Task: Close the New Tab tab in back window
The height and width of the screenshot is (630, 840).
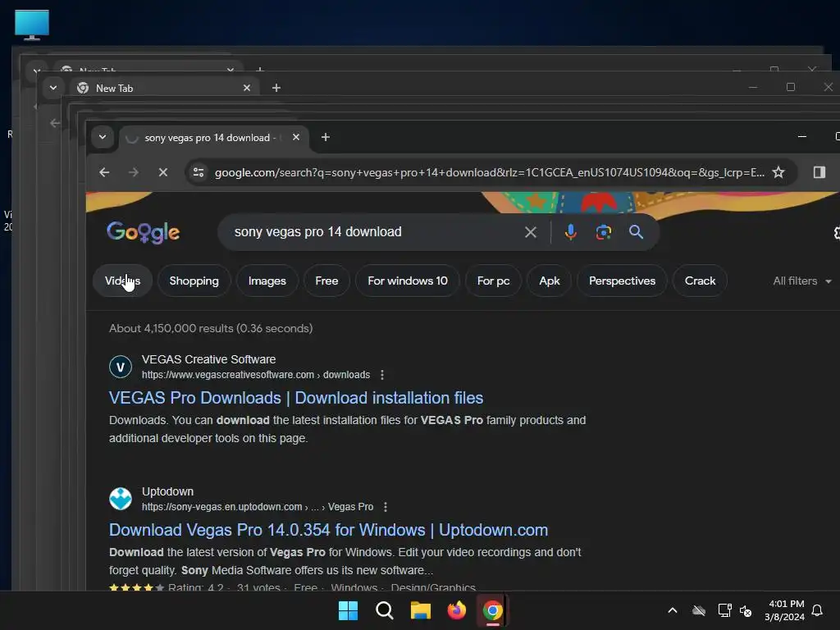Action: 247,88
